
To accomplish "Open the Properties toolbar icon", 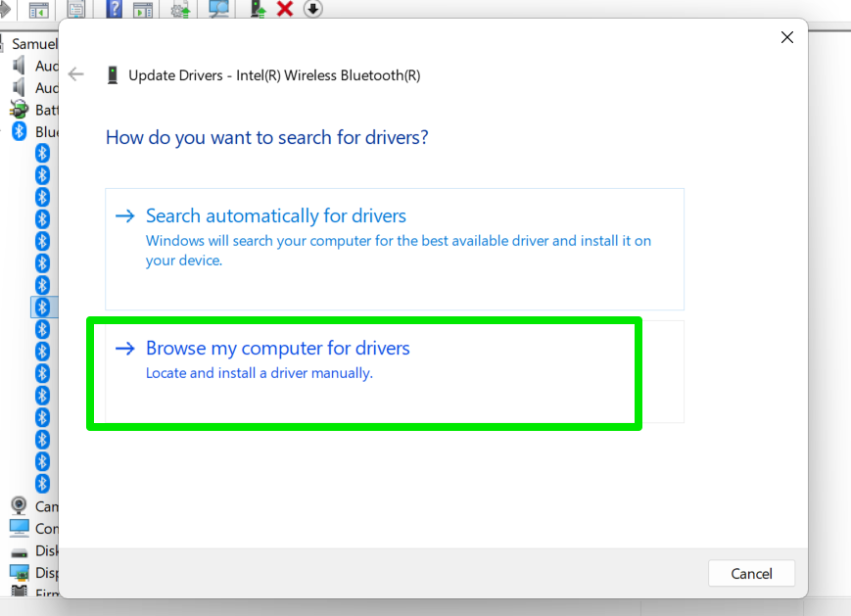I will click(x=76, y=9).
